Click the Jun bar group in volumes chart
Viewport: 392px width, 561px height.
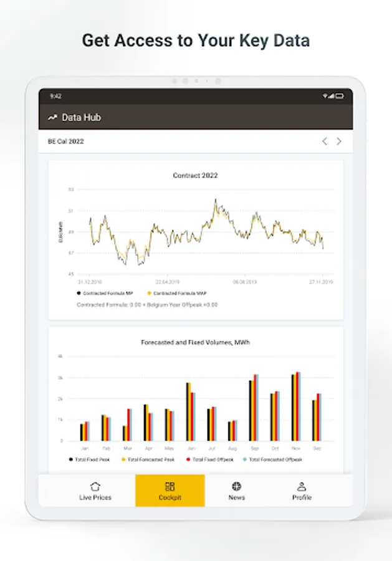(191, 412)
